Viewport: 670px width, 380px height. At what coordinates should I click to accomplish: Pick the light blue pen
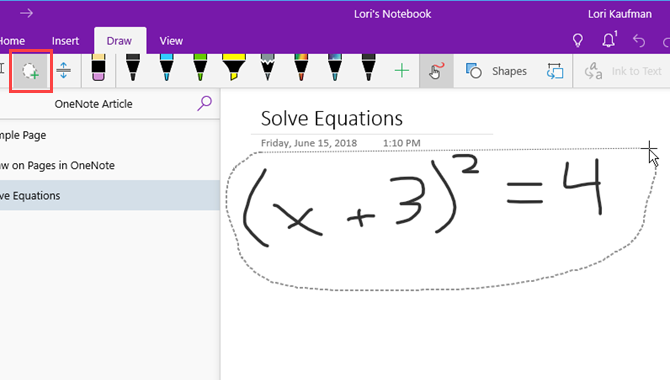pyautogui.click(x=166, y=68)
